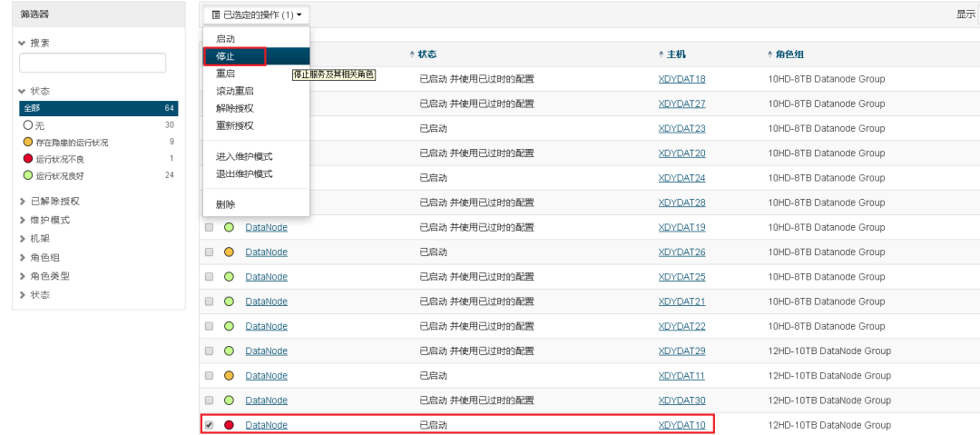Open host link XDYDAT10
Viewport: 980px width, 435px height.
coord(681,425)
